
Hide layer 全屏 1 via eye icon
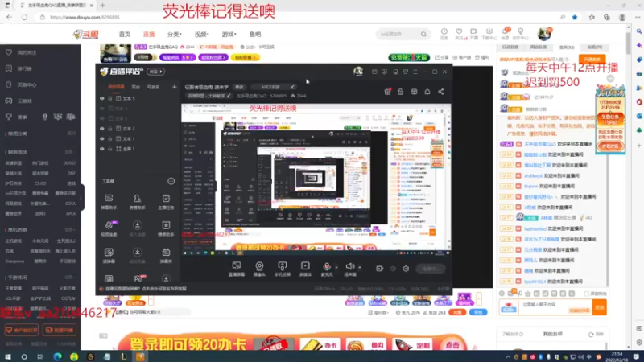(102, 149)
